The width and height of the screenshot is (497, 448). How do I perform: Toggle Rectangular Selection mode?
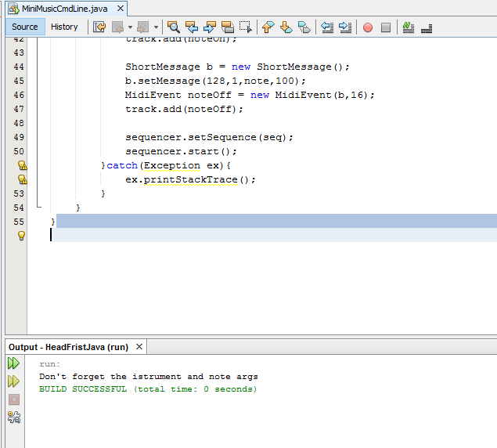click(246, 27)
